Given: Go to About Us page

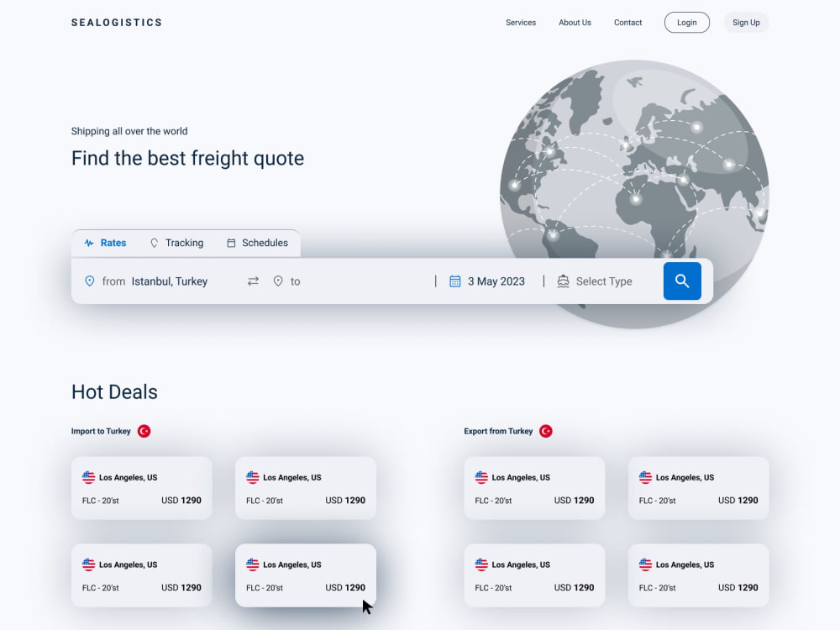Looking at the screenshot, I should coord(575,23).
